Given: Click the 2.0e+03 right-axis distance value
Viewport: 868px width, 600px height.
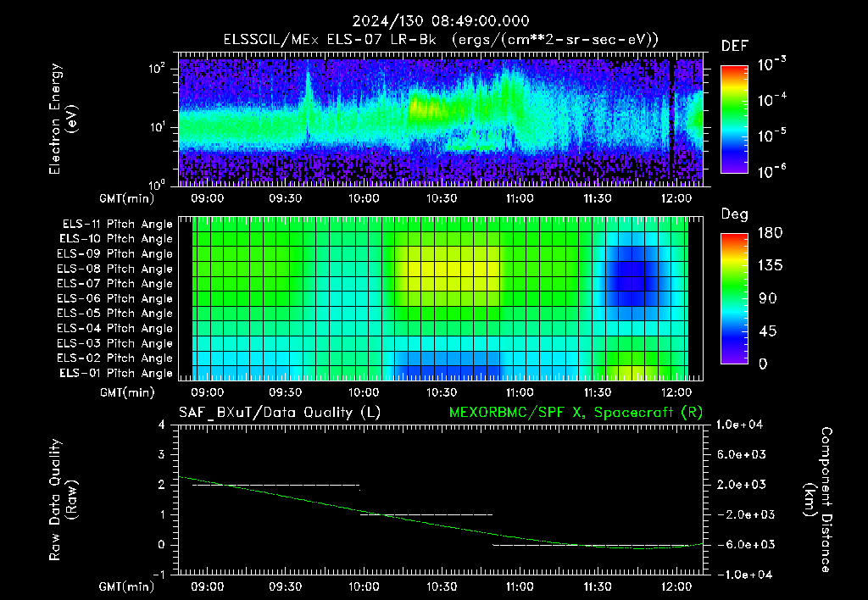Looking at the screenshot, I should click(x=742, y=485).
